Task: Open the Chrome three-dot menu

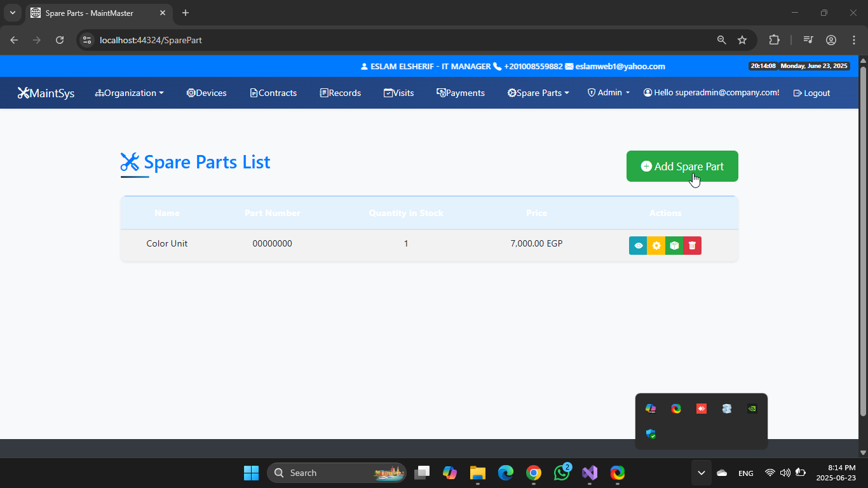Action: (x=854, y=40)
